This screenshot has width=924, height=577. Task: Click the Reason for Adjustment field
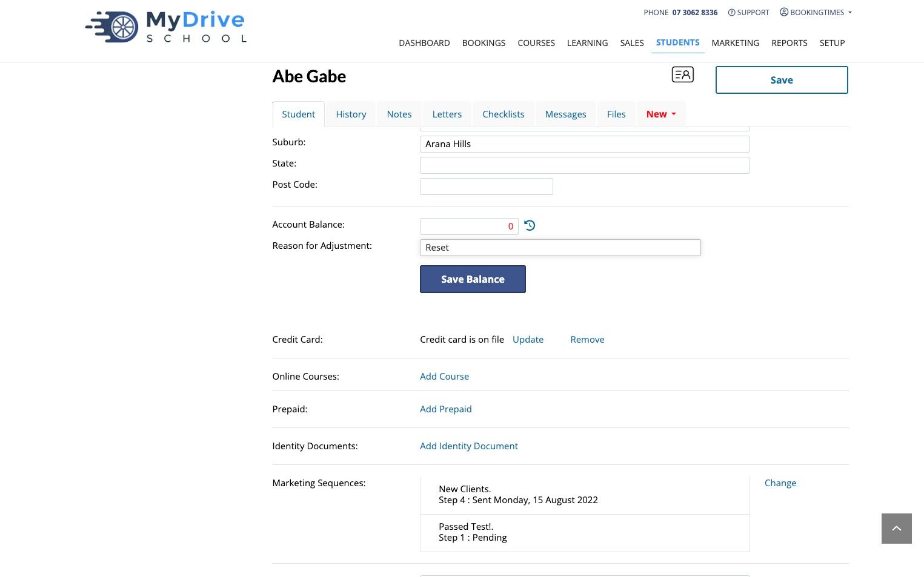pyautogui.click(x=560, y=248)
